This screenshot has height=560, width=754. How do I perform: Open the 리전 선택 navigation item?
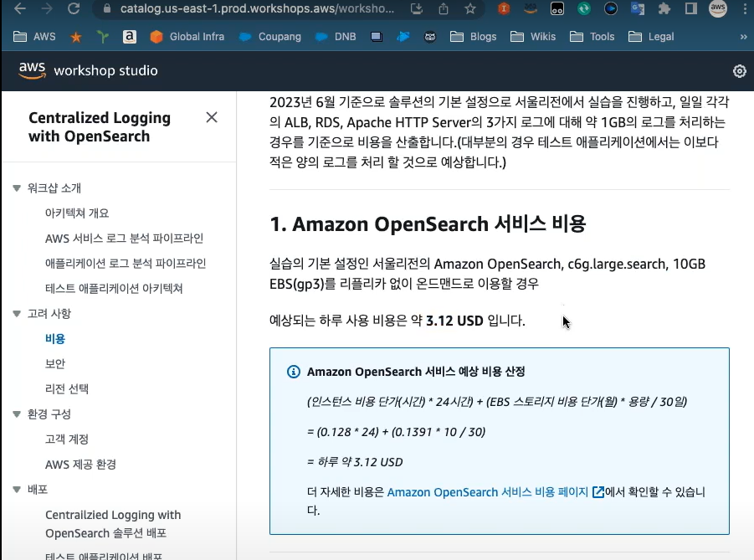click(x=67, y=388)
